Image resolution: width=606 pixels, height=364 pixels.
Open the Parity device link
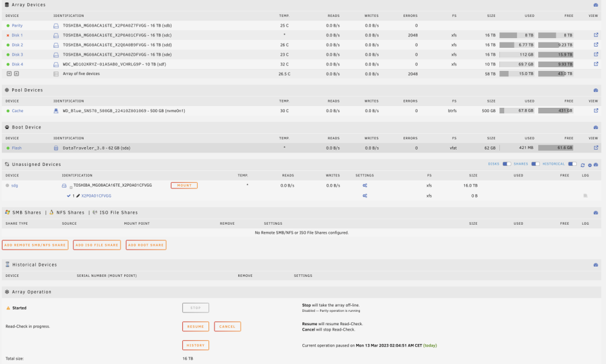[17, 25]
